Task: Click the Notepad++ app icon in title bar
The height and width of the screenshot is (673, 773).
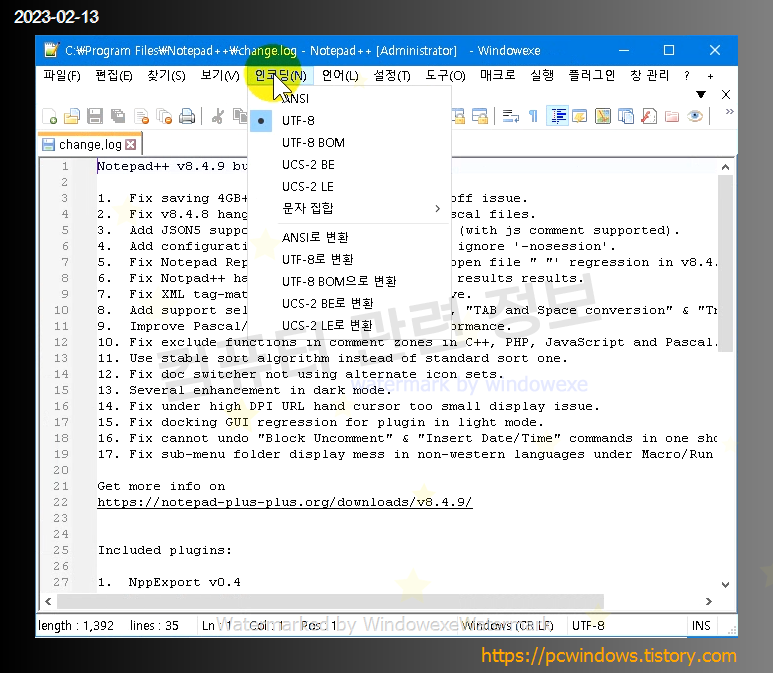Action: point(51,50)
